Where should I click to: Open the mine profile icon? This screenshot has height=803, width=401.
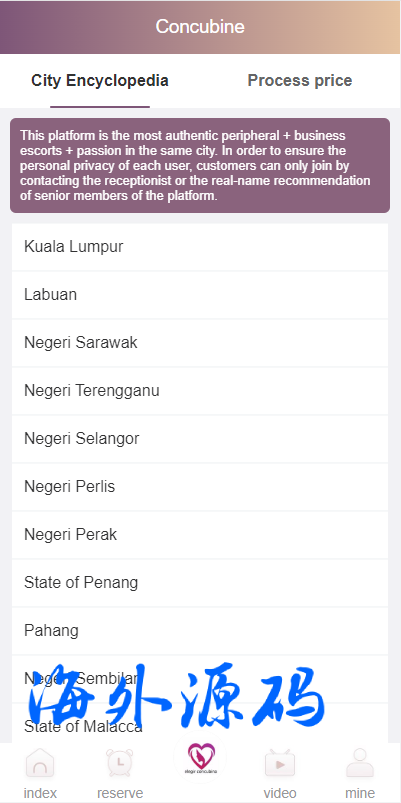pos(360,763)
